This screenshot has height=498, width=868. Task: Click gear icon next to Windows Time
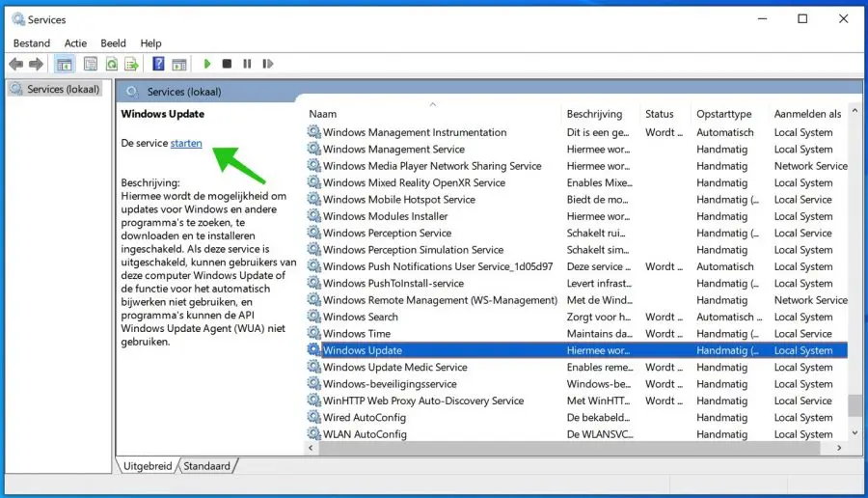click(313, 333)
